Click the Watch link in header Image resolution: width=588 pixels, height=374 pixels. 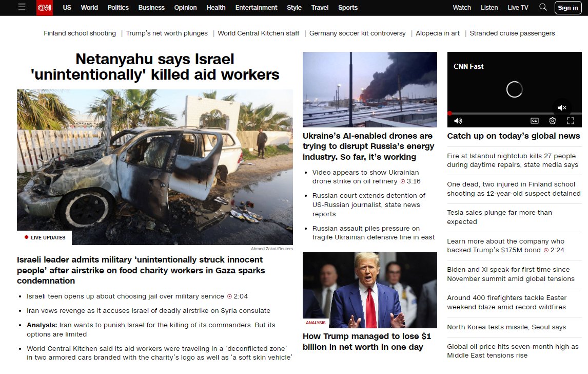pos(462,8)
